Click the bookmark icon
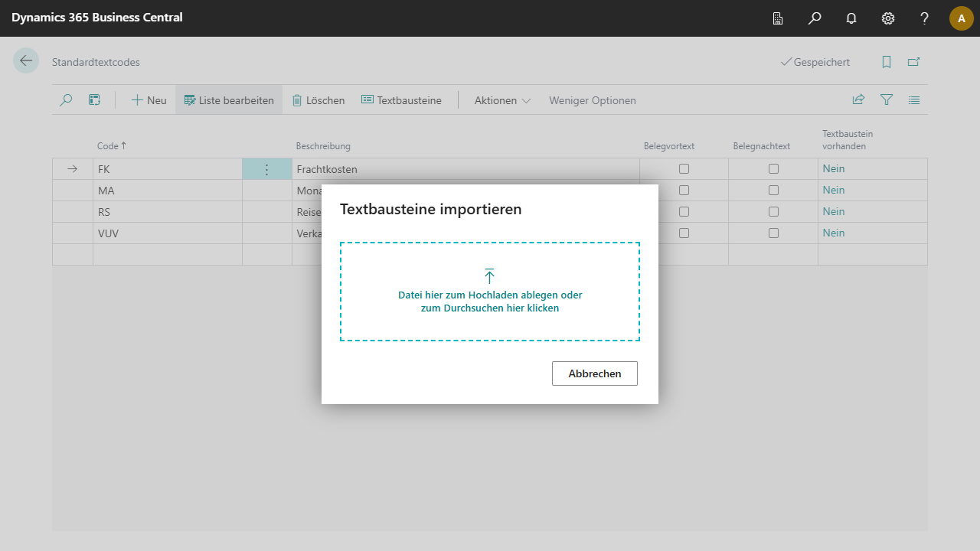 [x=887, y=62]
